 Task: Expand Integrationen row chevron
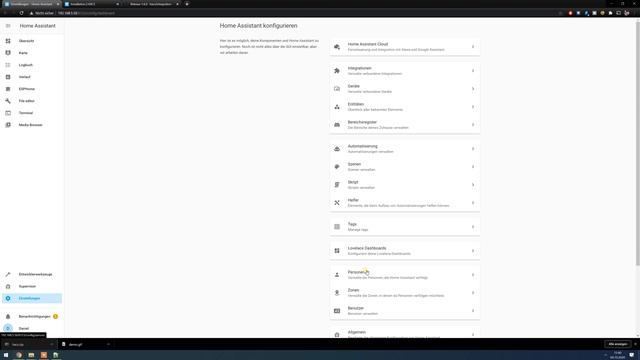(x=473, y=71)
